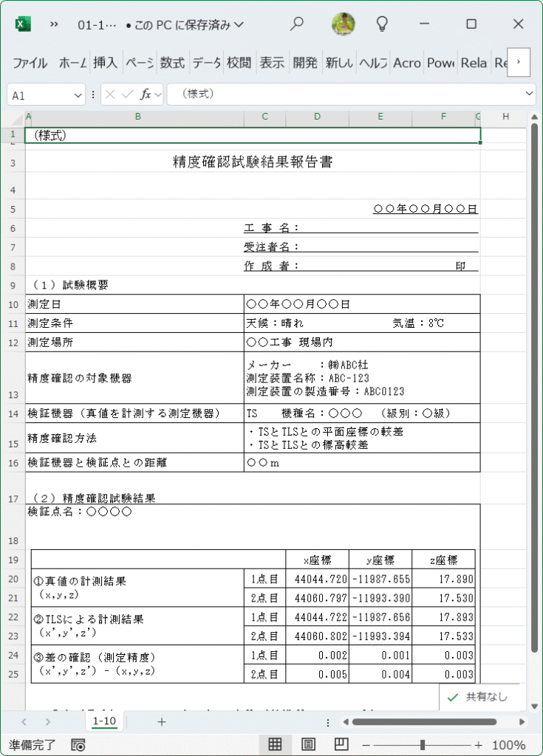Switch to Normal view in status bar
543x756 pixels.
(275, 744)
